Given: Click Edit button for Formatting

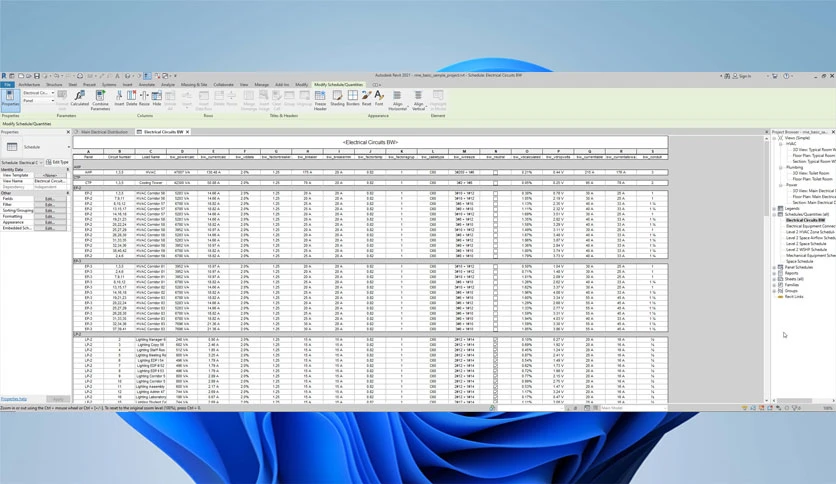Looking at the screenshot, I should click(x=50, y=216).
